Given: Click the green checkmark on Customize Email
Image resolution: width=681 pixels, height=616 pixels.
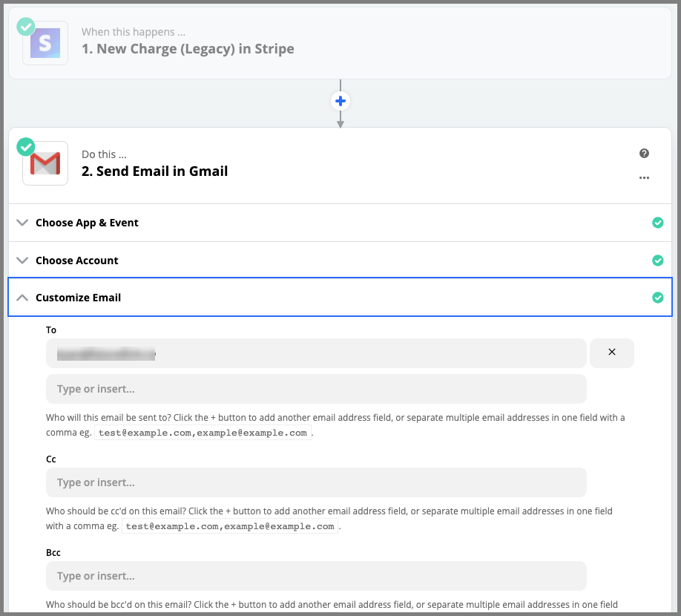Looking at the screenshot, I should (657, 298).
